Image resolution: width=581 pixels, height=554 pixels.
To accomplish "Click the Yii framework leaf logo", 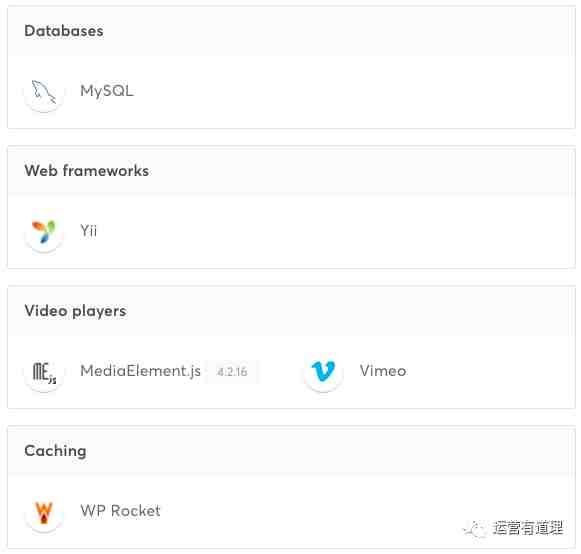I will [44, 232].
